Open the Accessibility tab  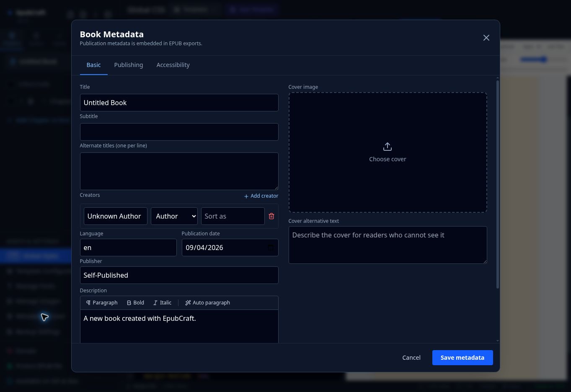173,65
